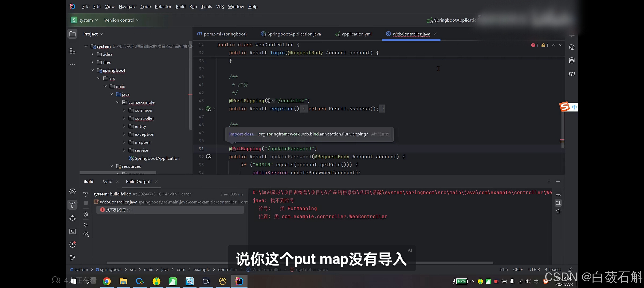The image size is (644, 288).
Task: Toggle soft-wrap in build output
Action: coord(558,194)
